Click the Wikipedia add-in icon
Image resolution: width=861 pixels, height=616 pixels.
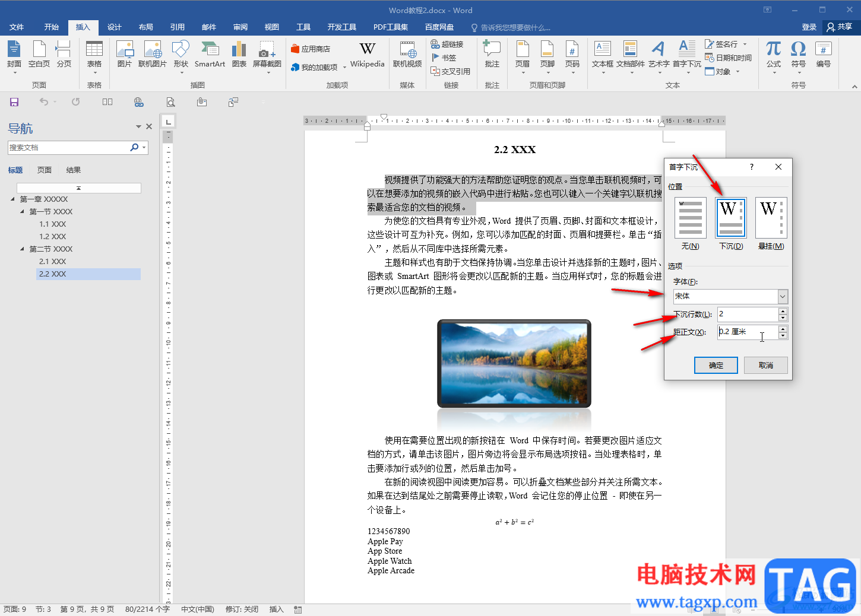pos(367,54)
